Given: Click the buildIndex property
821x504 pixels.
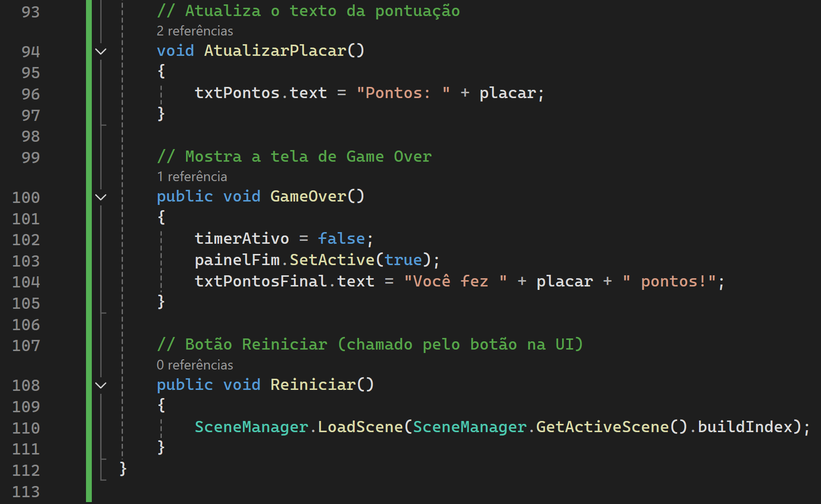Looking at the screenshot, I should (x=745, y=427).
